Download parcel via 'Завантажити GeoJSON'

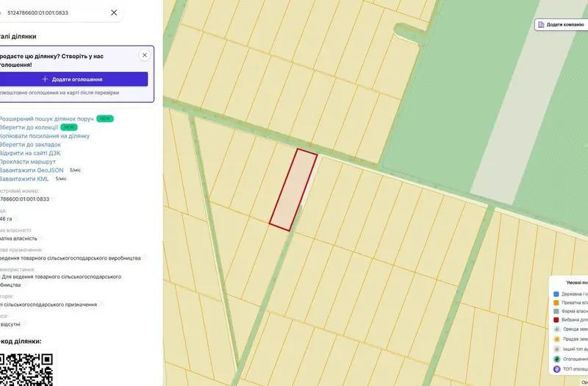(32, 171)
